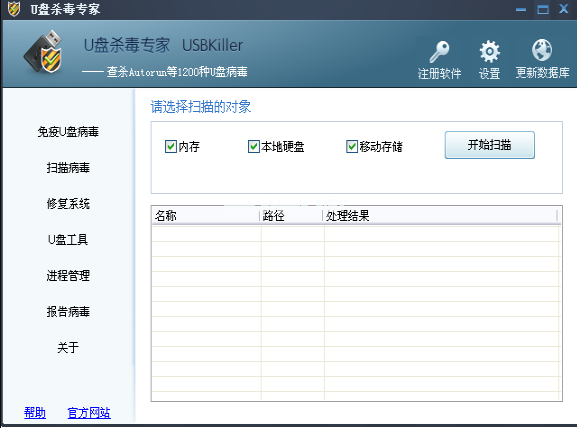577x428 pixels.
Task: Toggle the 本地硬盘 checkbox
Action: [254, 146]
